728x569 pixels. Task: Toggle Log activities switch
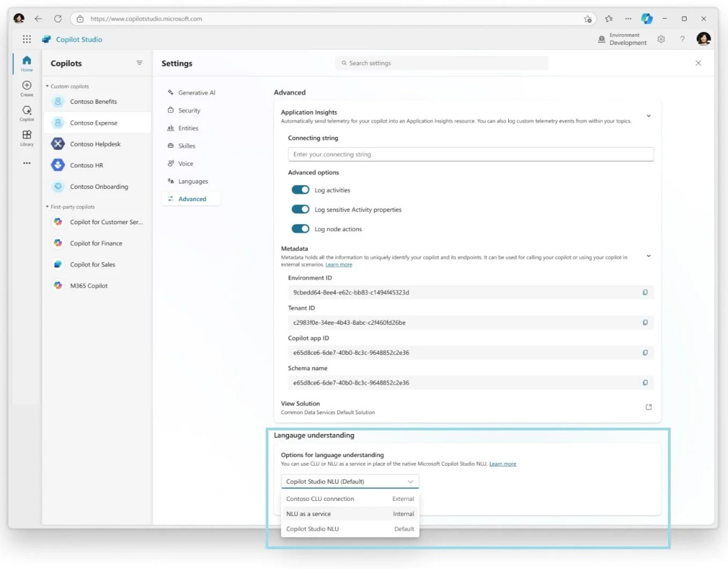(301, 190)
